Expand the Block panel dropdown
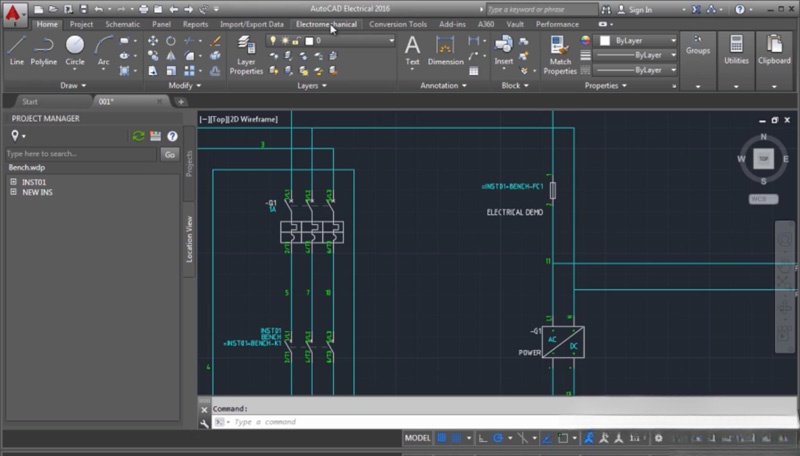800x456 pixels. click(515, 86)
